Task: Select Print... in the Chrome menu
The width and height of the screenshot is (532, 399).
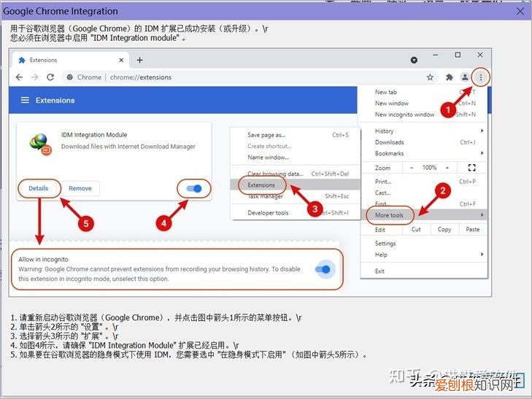Action: tap(423, 182)
